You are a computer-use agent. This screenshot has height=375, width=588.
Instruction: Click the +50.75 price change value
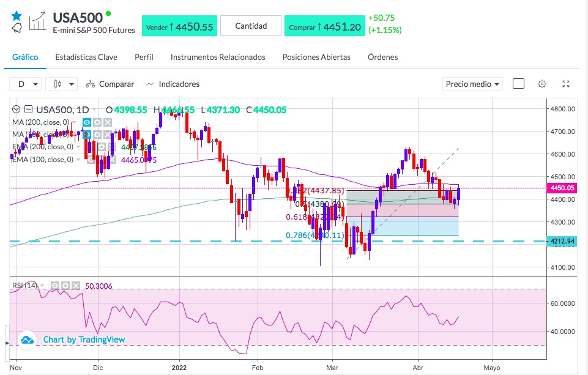(x=381, y=18)
